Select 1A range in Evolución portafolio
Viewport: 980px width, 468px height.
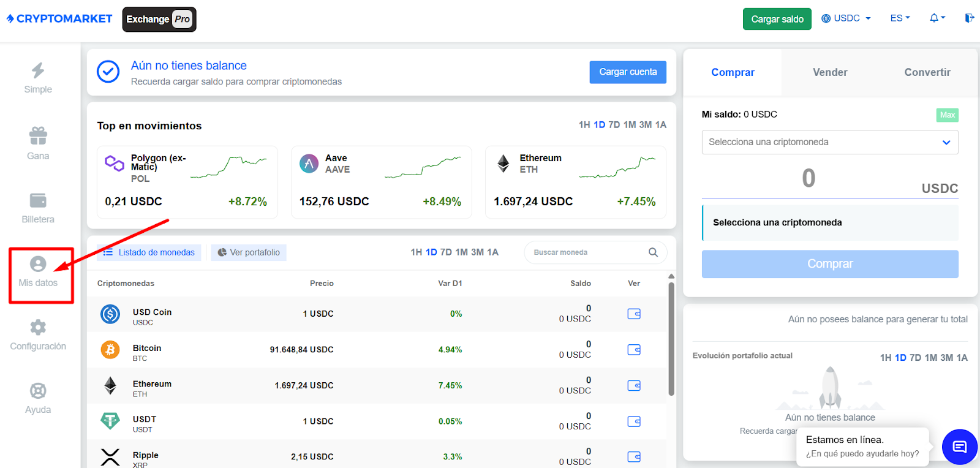(962, 358)
